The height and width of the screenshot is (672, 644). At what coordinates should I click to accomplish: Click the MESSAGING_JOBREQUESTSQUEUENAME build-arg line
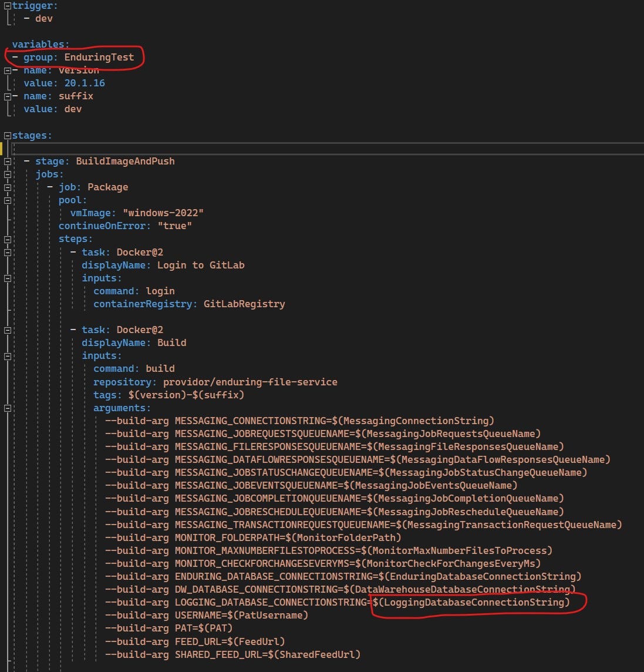pyautogui.click(x=323, y=434)
